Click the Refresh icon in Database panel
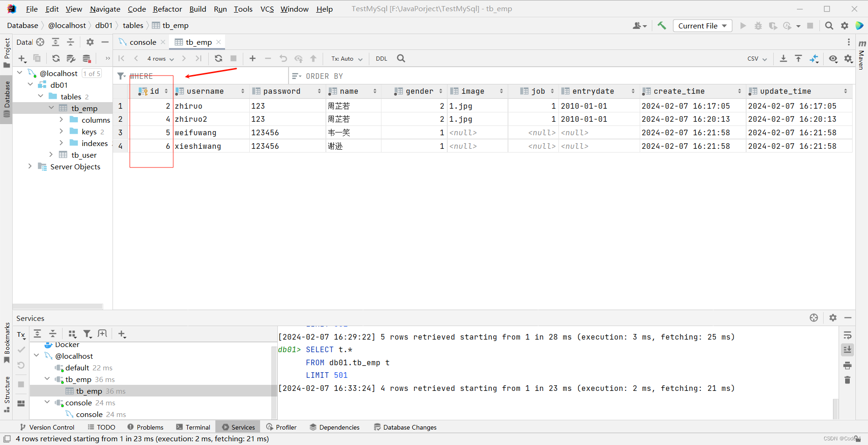 (x=56, y=58)
